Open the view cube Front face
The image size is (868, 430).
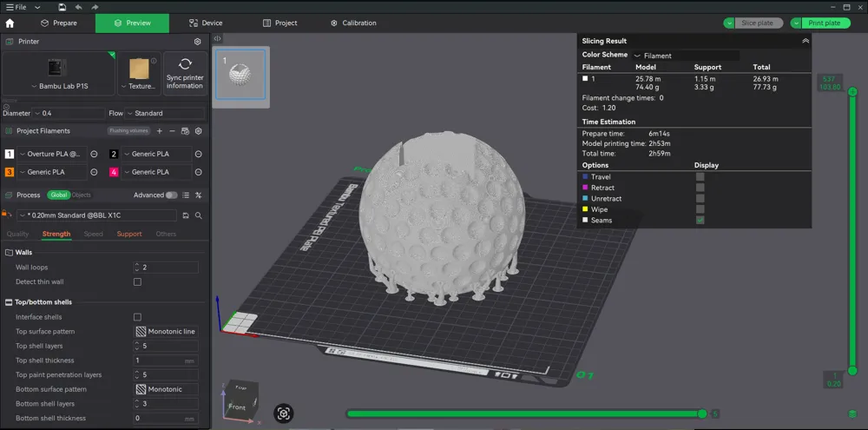click(x=237, y=407)
